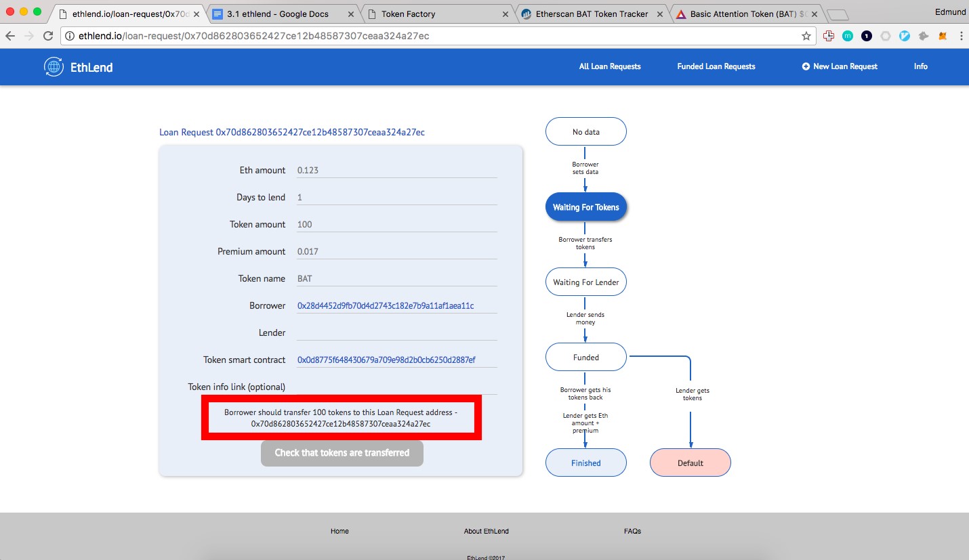Click the Waiting For Tokens state node
This screenshot has width=969, height=560.
[x=586, y=207]
